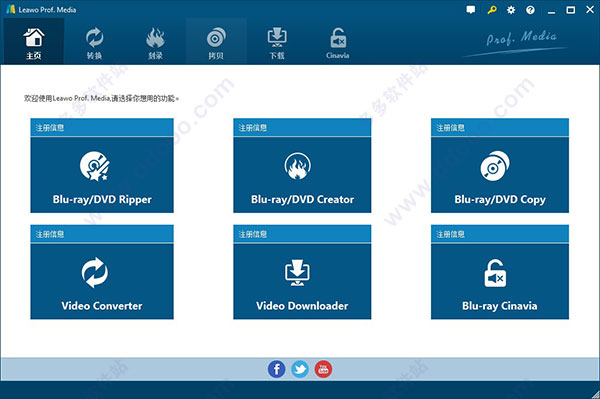Click 注册信息 above Blu-ray/DVD Copy

[450, 128]
